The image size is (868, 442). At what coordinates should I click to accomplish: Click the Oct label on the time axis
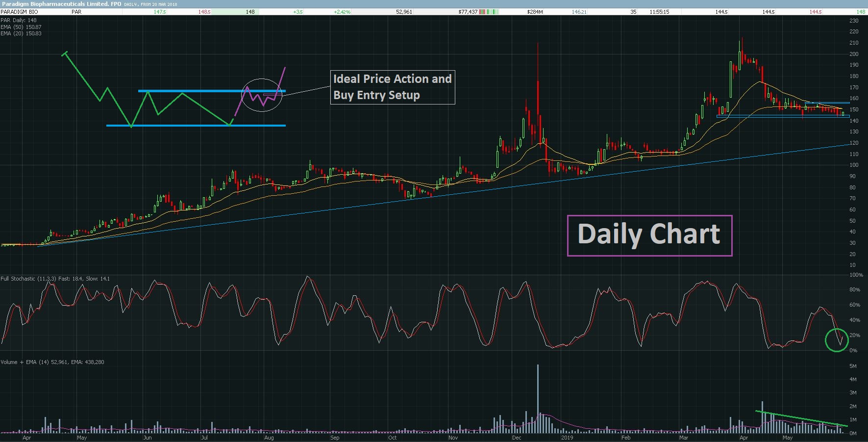pos(392,438)
